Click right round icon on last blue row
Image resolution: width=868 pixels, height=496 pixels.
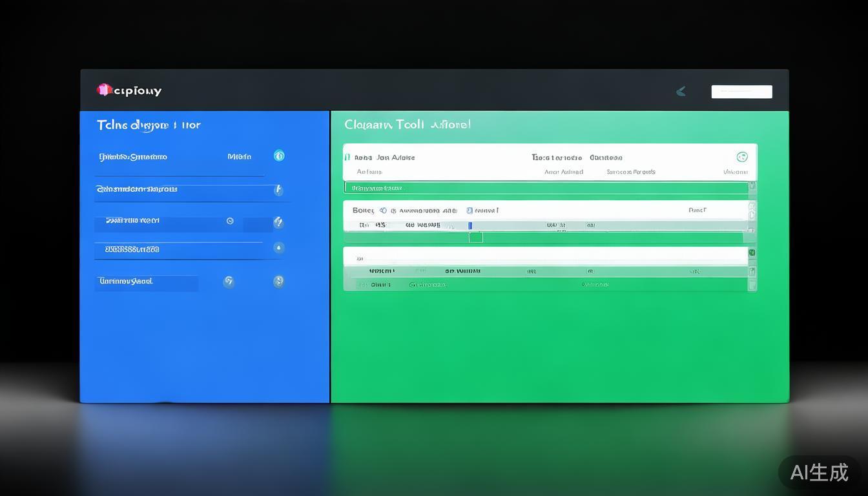point(278,282)
